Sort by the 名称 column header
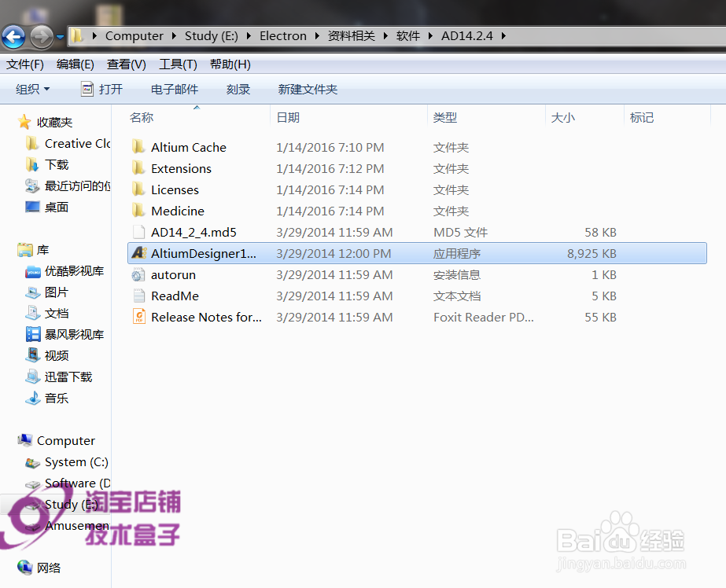The image size is (726, 588). (x=142, y=117)
